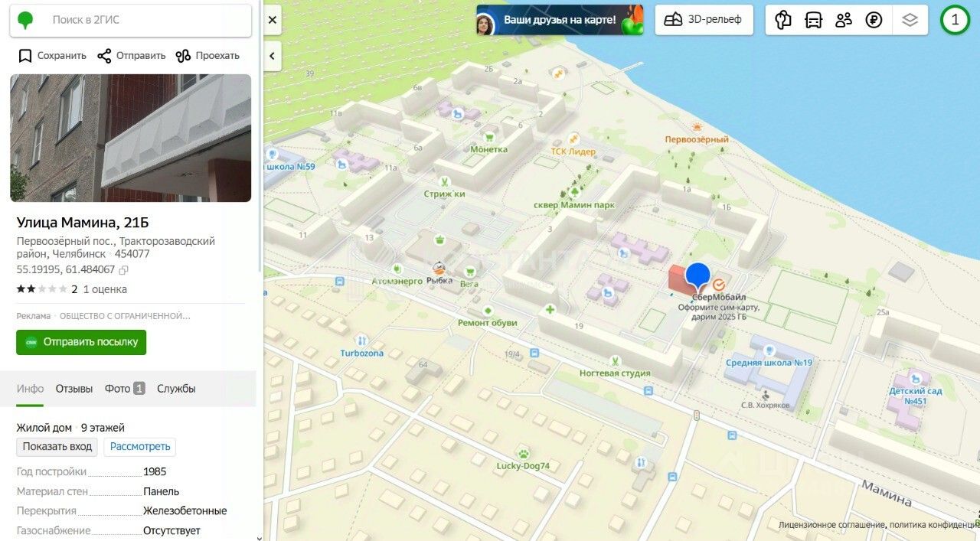Click the Показать вход button

coord(57,447)
